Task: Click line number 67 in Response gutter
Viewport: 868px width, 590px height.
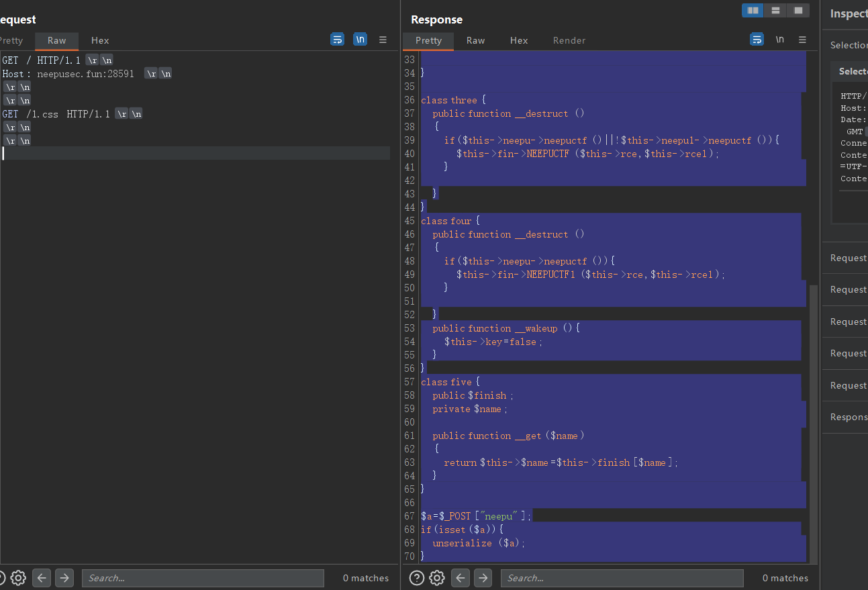Action: pos(409,516)
